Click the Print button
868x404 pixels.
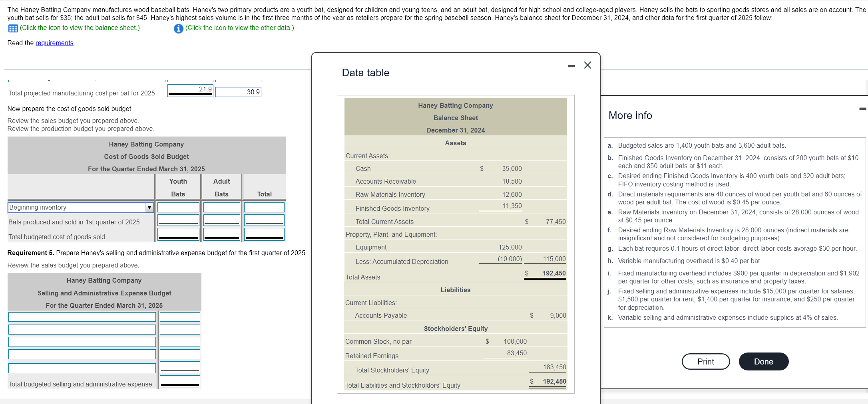(705, 361)
